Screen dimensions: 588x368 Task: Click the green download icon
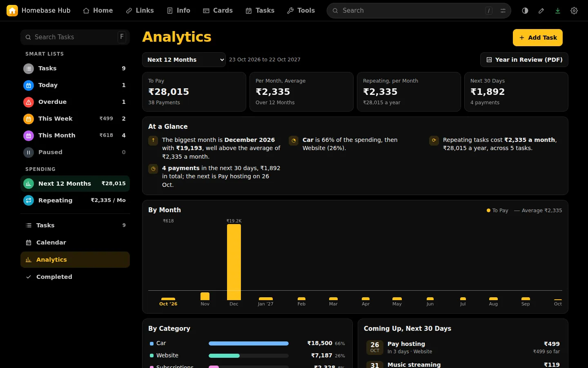[558, 11]
